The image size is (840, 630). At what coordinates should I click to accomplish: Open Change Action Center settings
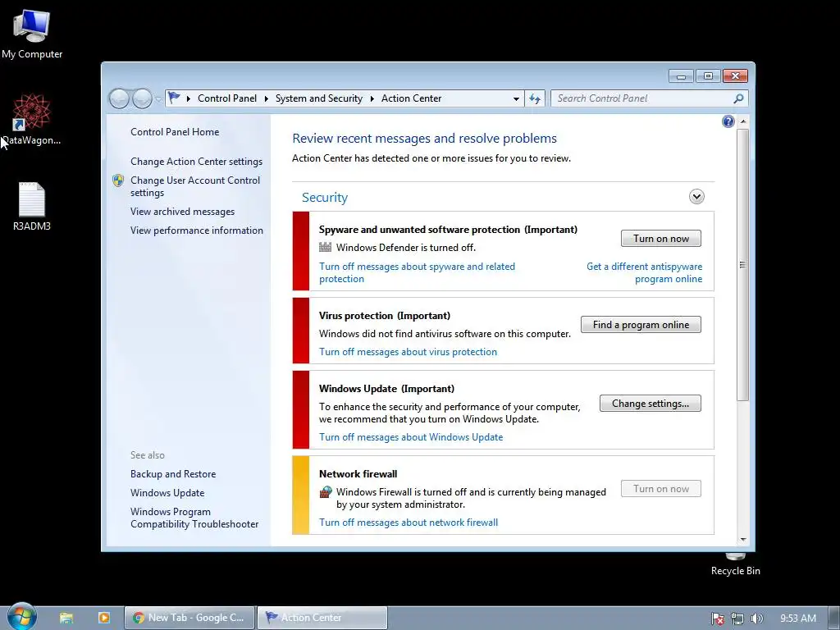coord(197,162)
